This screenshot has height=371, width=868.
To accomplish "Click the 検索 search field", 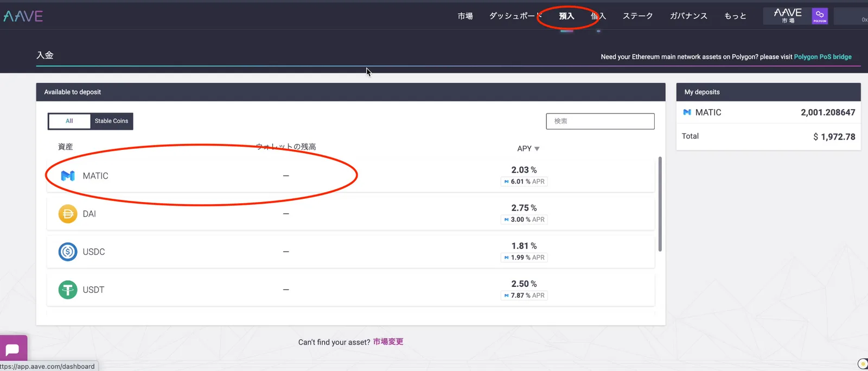I will 600,121.
